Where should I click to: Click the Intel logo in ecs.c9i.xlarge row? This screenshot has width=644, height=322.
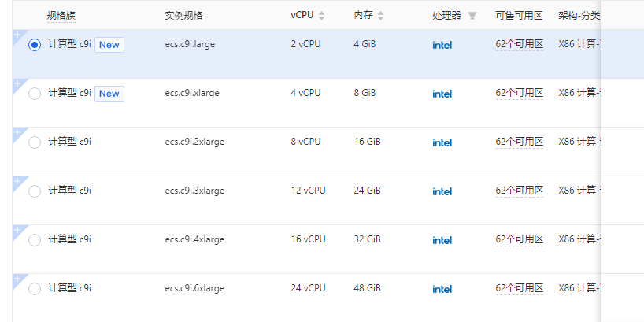(x=442, y=94)
